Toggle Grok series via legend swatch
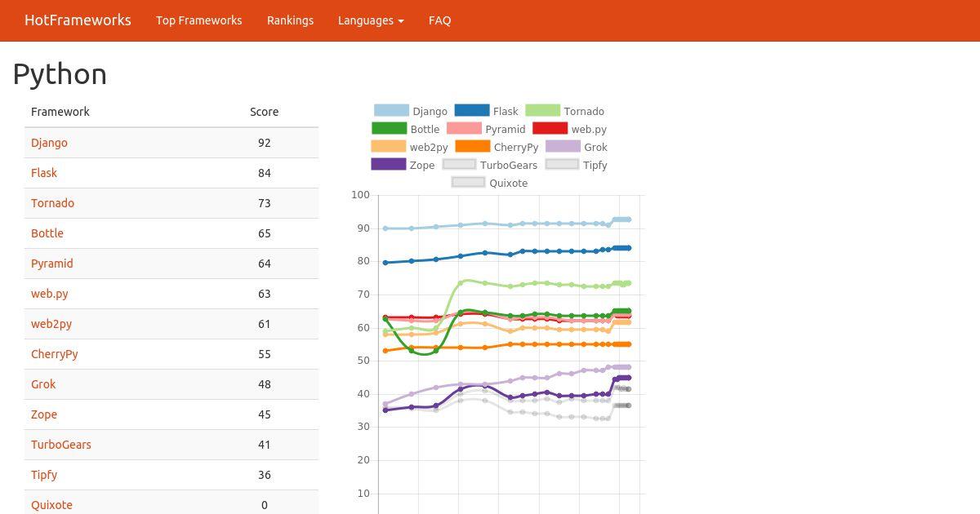 click(x=563, y=146)
